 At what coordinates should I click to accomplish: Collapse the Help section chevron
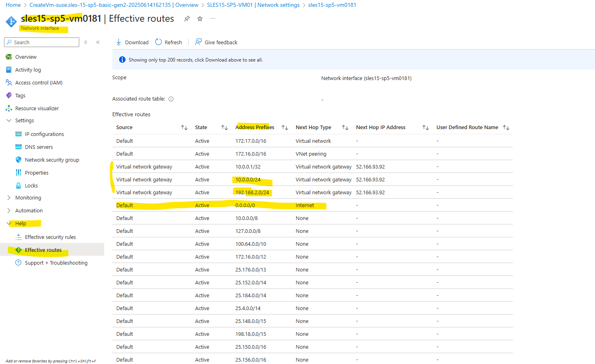coord(9,223)
